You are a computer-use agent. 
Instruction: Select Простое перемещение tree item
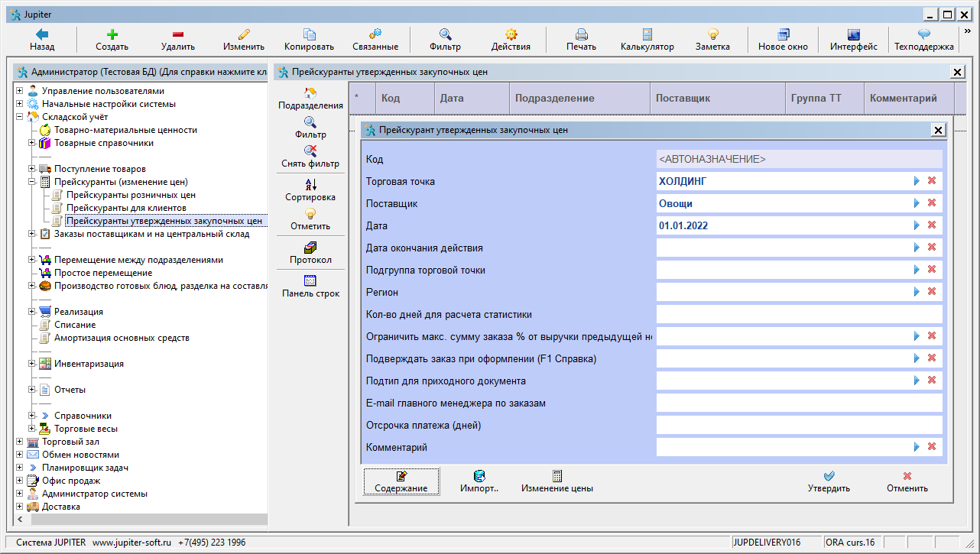click(x=103, y=273)
